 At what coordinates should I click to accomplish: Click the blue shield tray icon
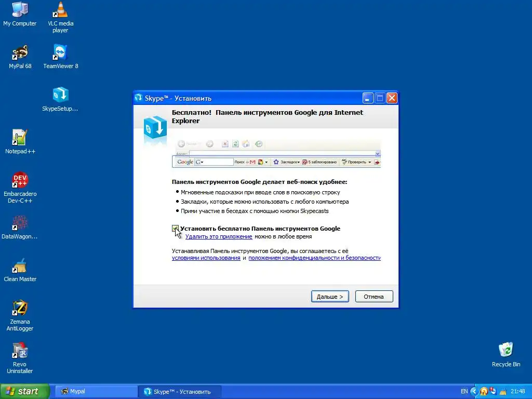tap(493, 392)
